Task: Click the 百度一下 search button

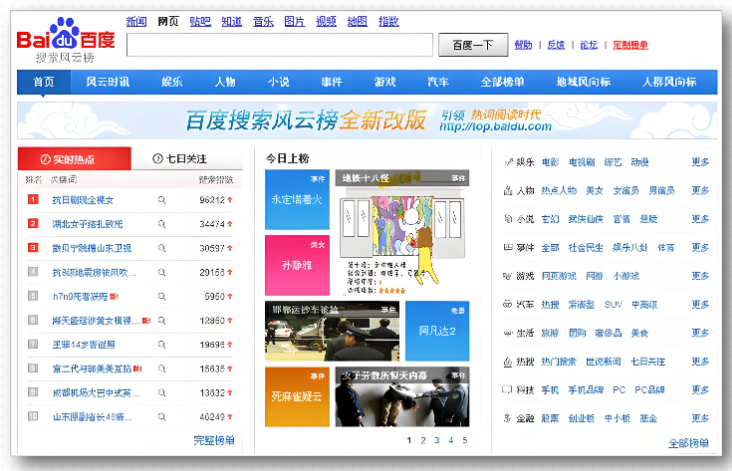Action: point(473,45)
